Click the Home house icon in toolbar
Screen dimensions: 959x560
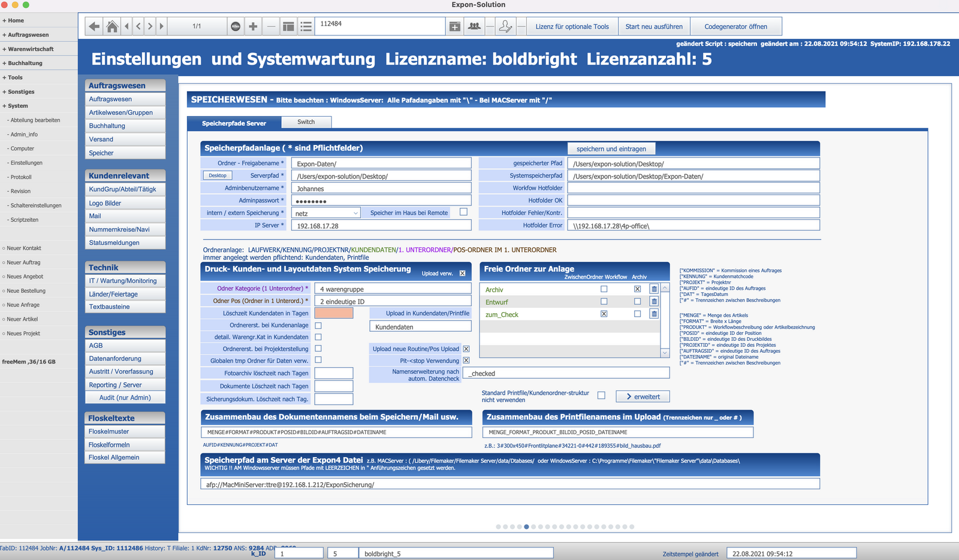pos(112,26)
